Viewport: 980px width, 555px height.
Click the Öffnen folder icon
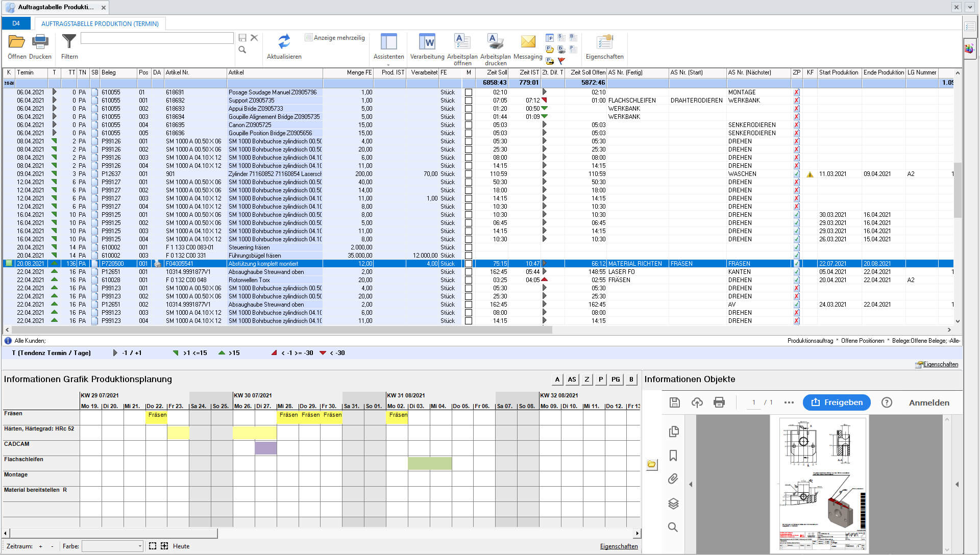click(16, 41)
